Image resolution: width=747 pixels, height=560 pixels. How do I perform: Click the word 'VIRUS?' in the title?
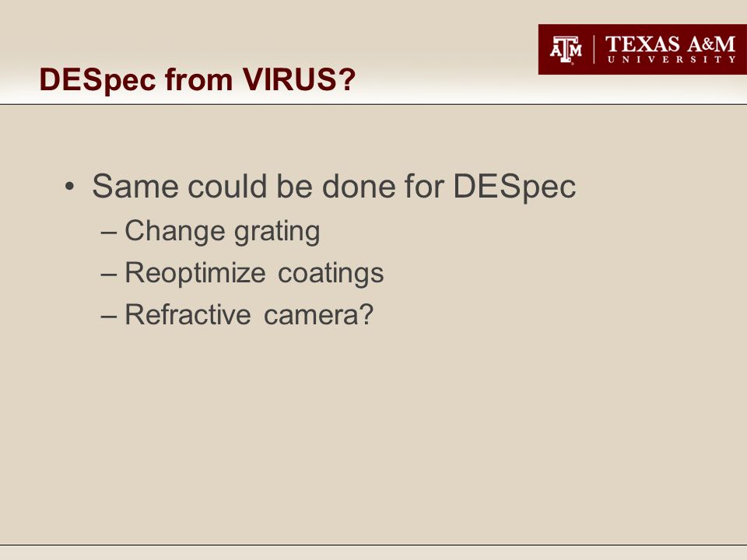pos(299,79)
